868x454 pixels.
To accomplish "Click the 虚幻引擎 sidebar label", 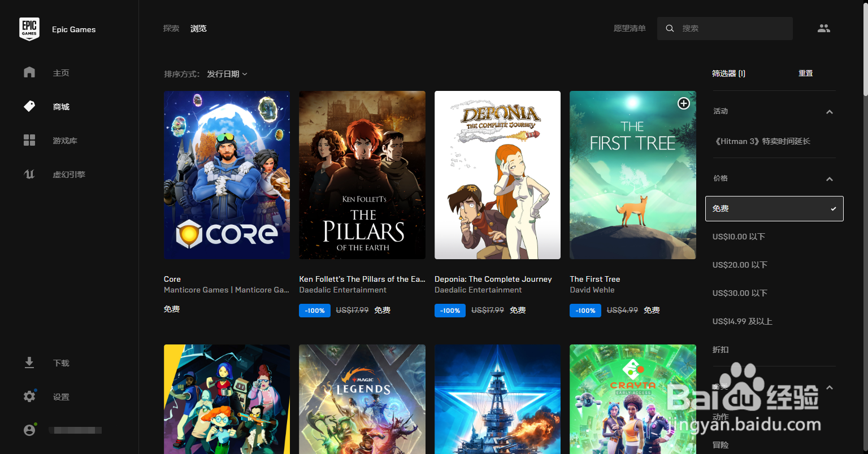I will pyautogui.click(x=69, y=174).
